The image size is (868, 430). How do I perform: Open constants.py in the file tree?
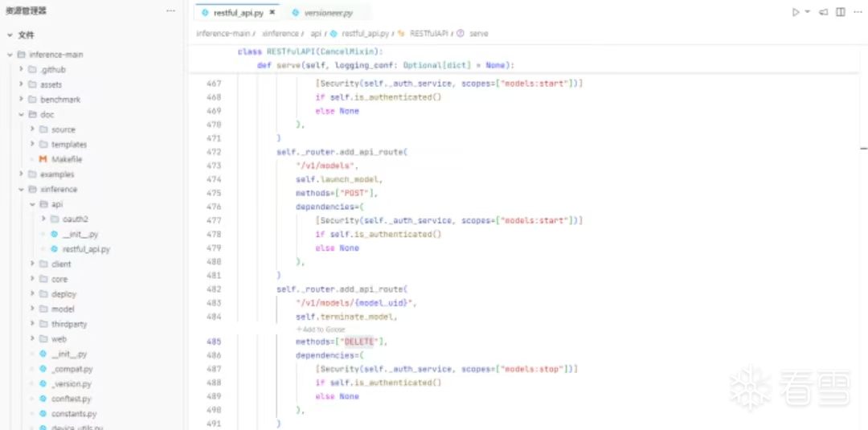pyautogui.click(x=73, y=414)
